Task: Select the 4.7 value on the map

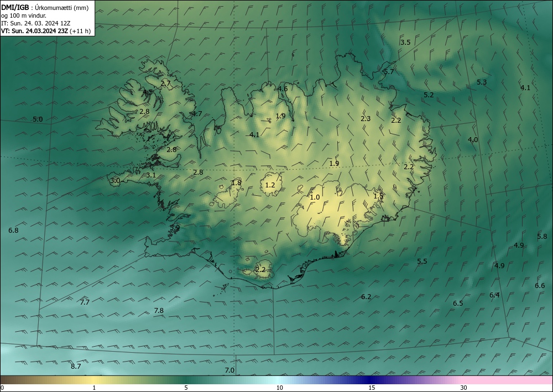Action: pyautogui.click(x=197, y=113)
